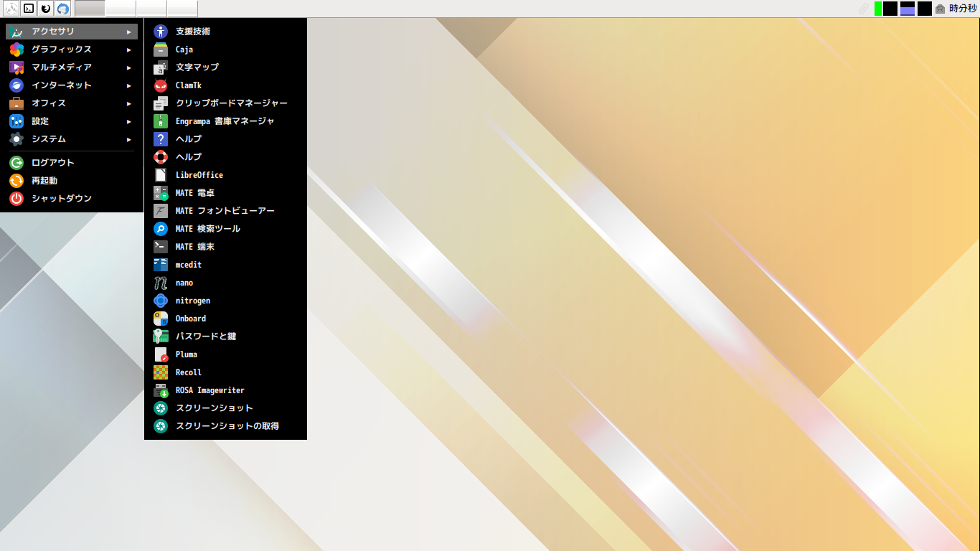Open 文字マップ character map icon
This screenshot has width=980, height=551.
(161, 67)
